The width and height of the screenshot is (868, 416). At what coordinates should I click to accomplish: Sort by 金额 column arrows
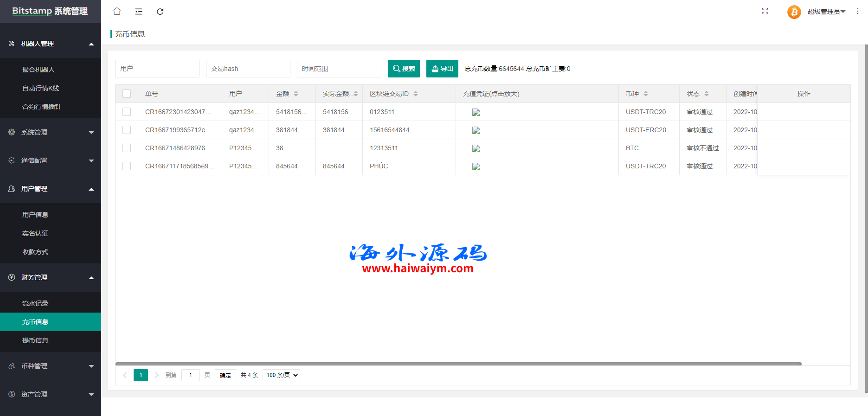click(x=296, y=94)
